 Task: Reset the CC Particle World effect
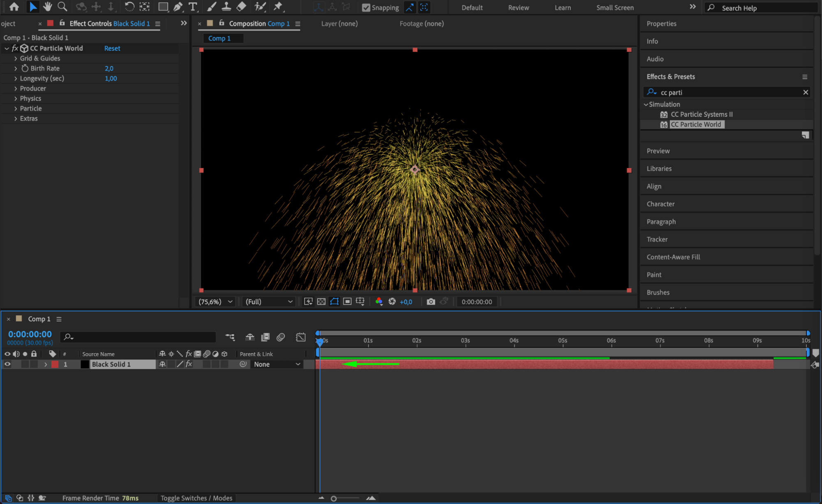point(112,49)
